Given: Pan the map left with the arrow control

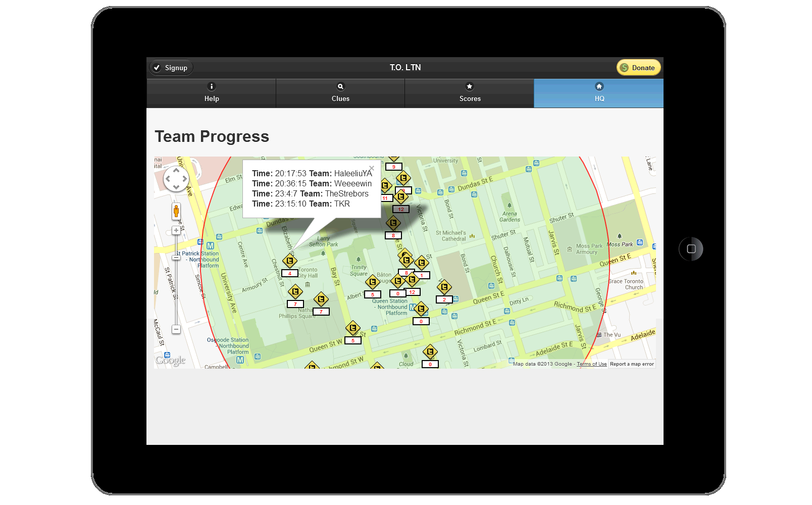Looking at the screenshot, I should point(168,179).
